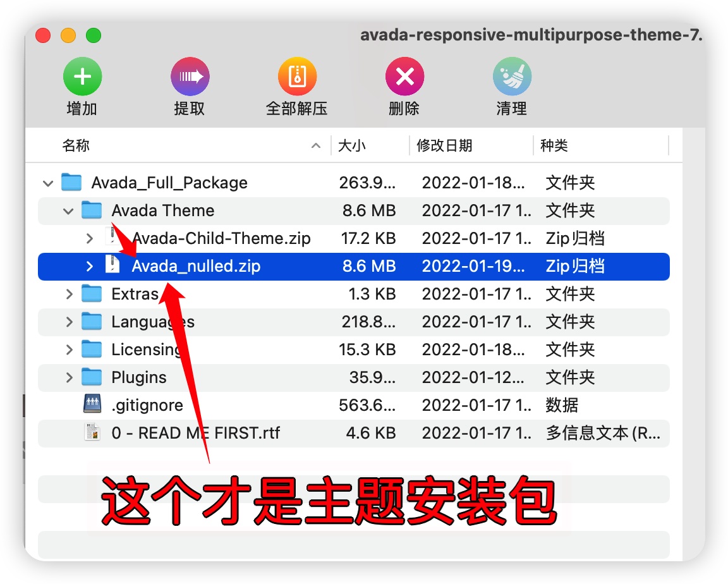The width and height of the screenshot is (728, 584).
Task: Click the Extras folder icon
Action: pos(92,293)
